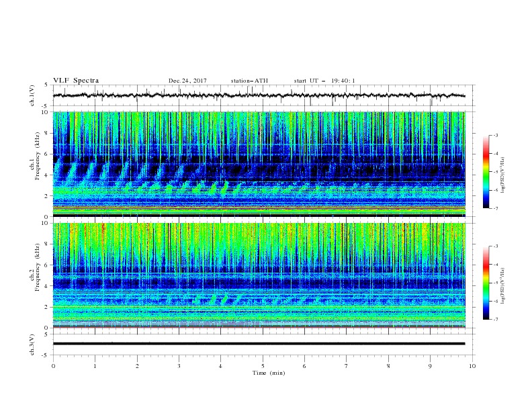Click time axis tick label "7"
The width and height of the screenshot is (532, 411).
(x=347, y=366)
